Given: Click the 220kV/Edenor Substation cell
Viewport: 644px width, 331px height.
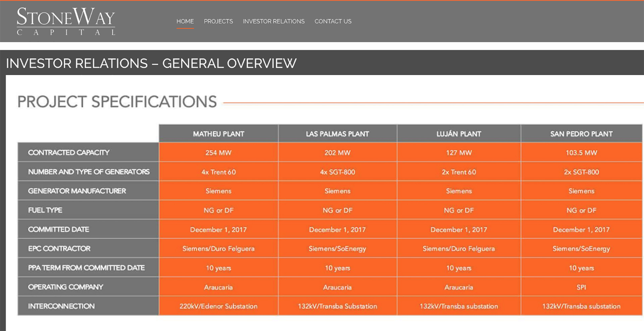Looking at the screenshot, I should 219,306.
